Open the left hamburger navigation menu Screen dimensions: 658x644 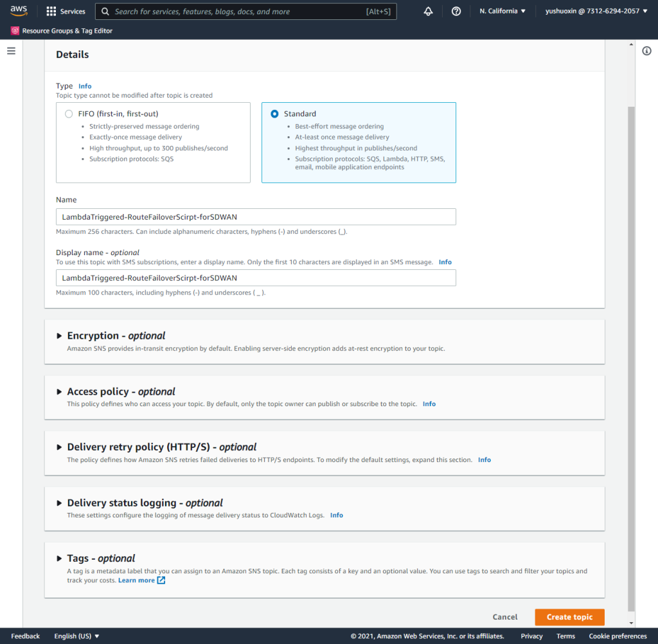click(x=11, y=51)
